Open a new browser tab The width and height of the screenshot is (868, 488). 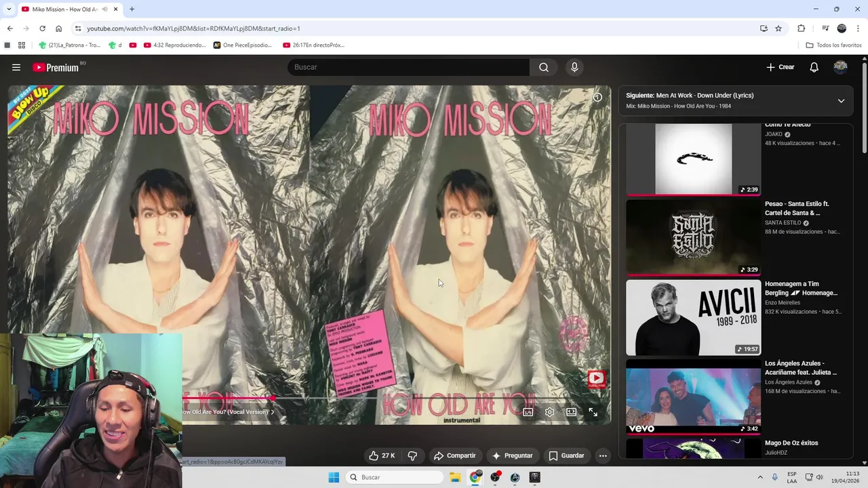132,9
